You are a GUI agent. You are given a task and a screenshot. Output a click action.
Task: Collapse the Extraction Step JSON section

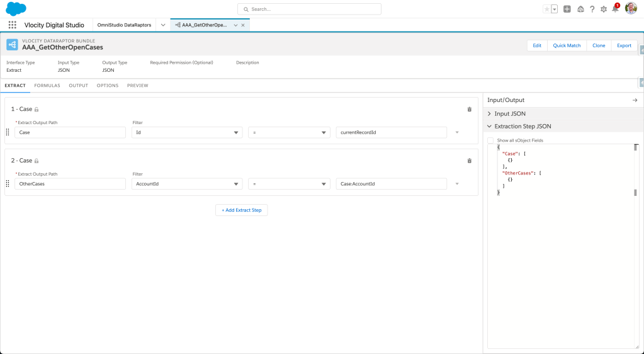click(523, 127)
